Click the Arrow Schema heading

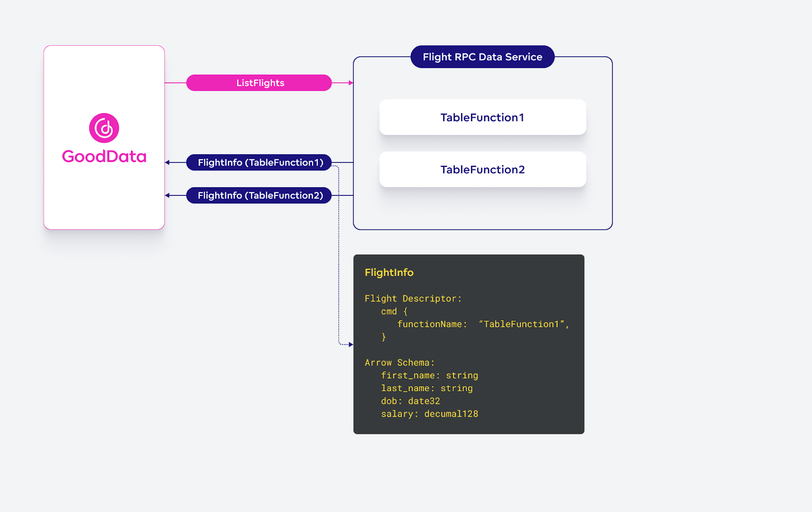(x=399, y=363)
